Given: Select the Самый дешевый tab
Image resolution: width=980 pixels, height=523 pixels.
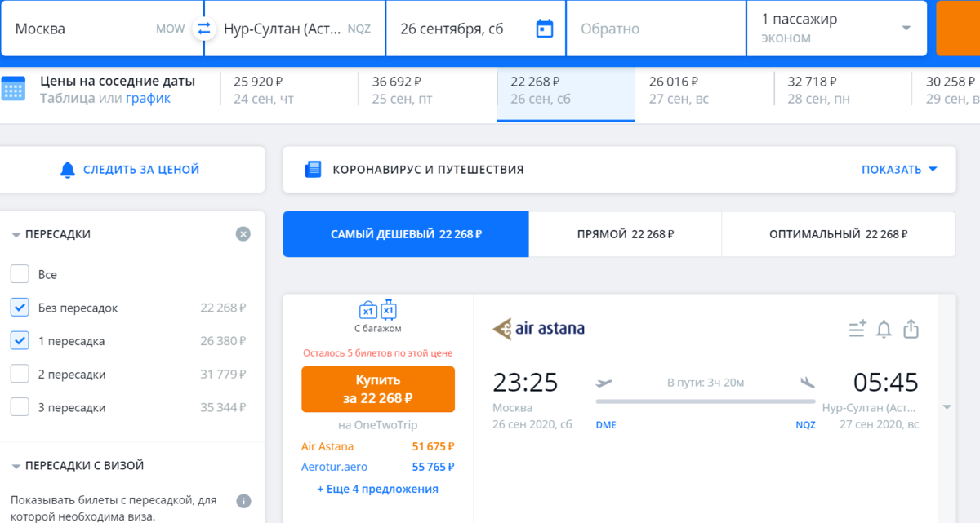Looking at the screenshot, I should (x=406, y=234).
